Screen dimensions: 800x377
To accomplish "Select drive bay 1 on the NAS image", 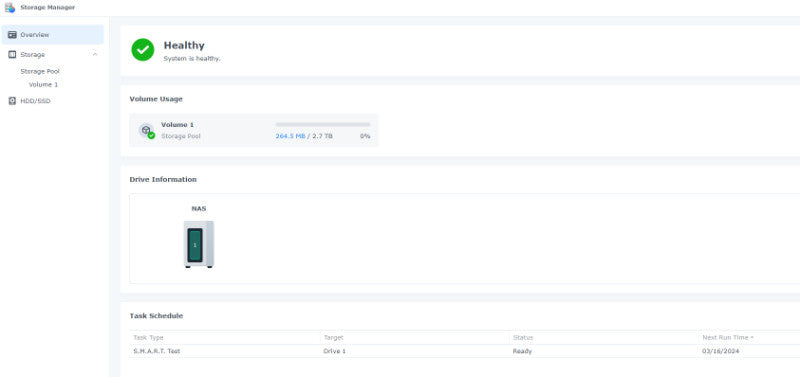I will 195,245.
